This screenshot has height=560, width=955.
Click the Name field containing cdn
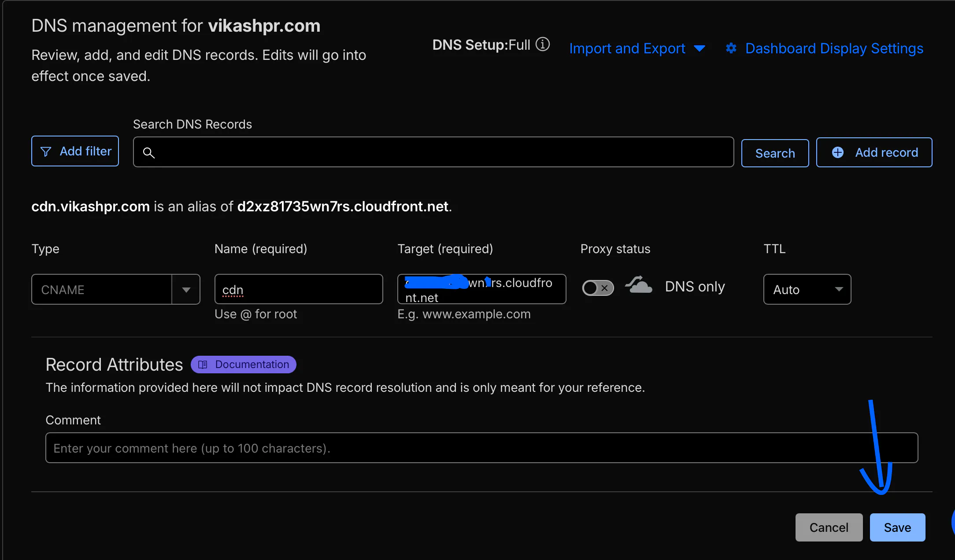point(299,289)
